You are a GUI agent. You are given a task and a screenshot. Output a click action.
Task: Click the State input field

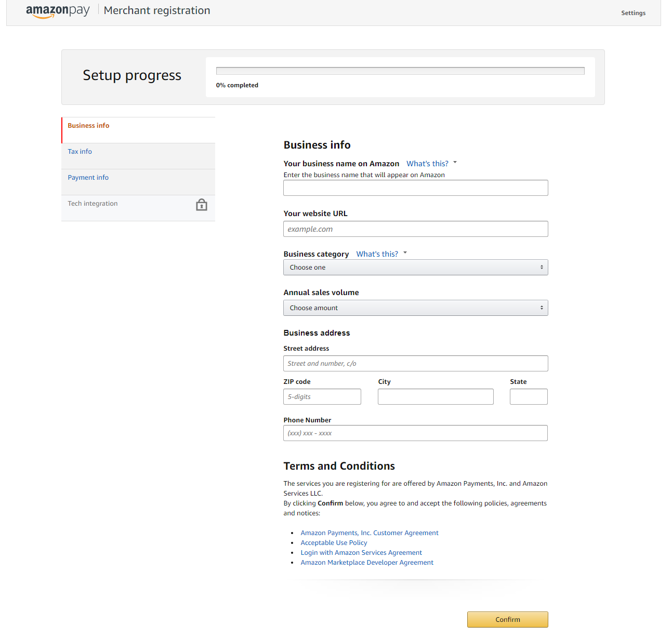pos(529,396)
